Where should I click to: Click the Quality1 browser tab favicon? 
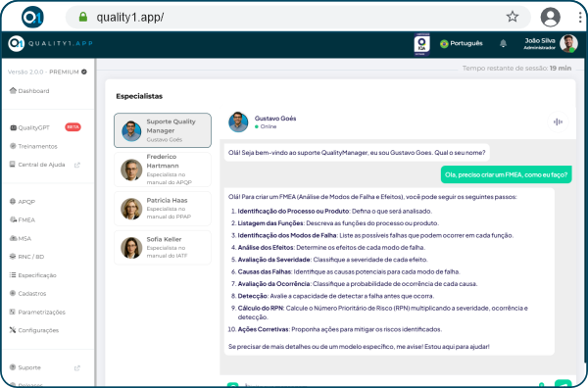tap(32, 17)
